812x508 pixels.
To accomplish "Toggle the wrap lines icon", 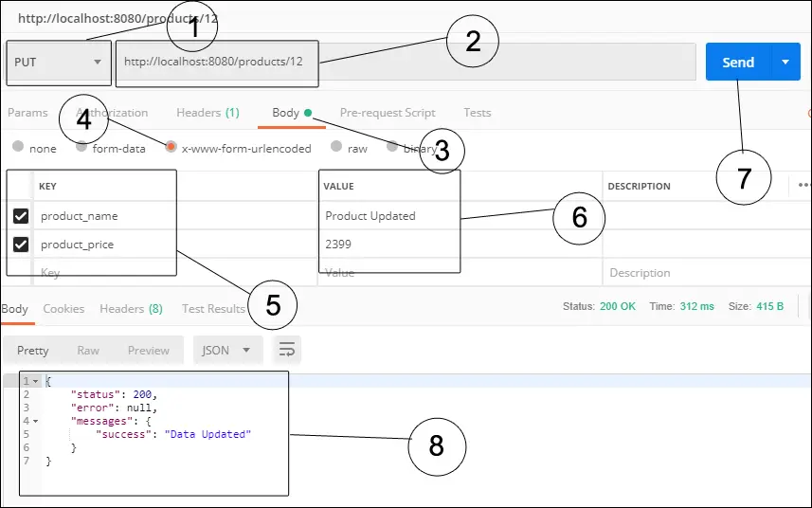I will (287, 350).
